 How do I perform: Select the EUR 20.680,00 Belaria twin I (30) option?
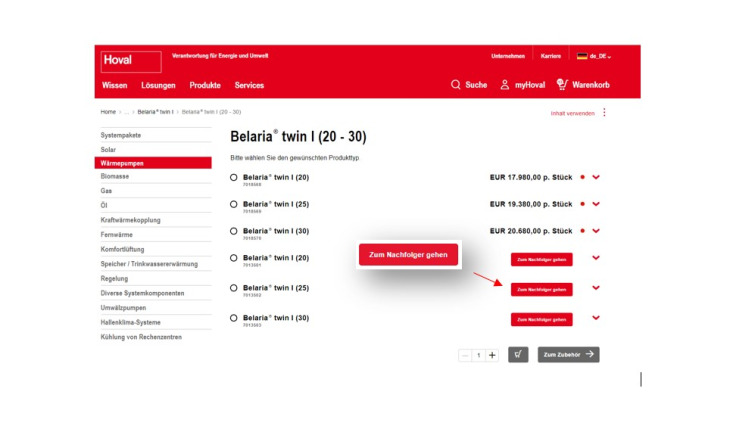pyautogui.click(x=234, y=231)
